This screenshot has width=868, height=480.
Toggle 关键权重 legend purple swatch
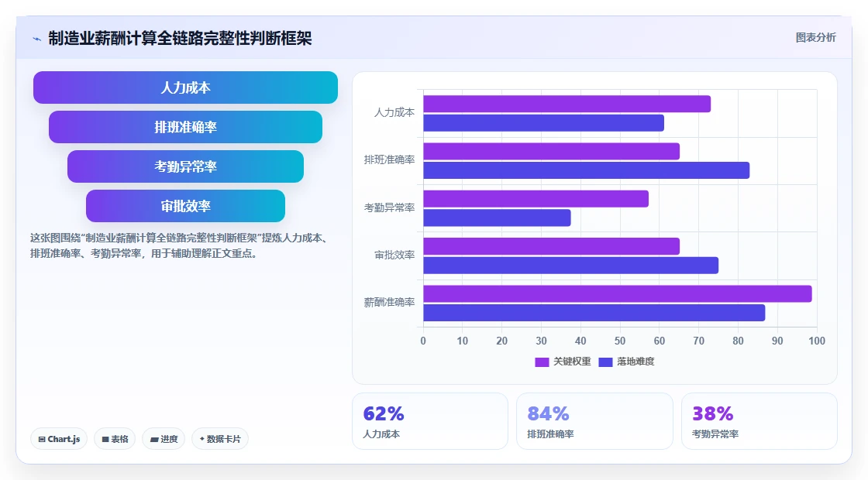542,362
